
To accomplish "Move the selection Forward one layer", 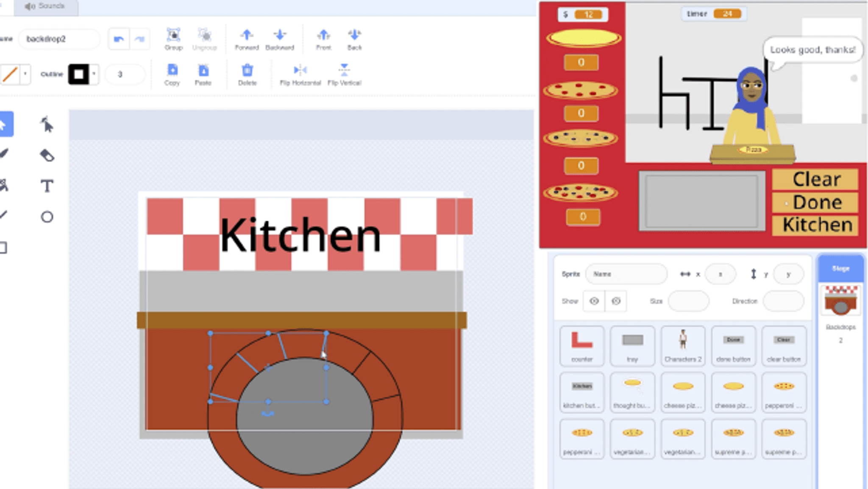I will coord(247,36).
